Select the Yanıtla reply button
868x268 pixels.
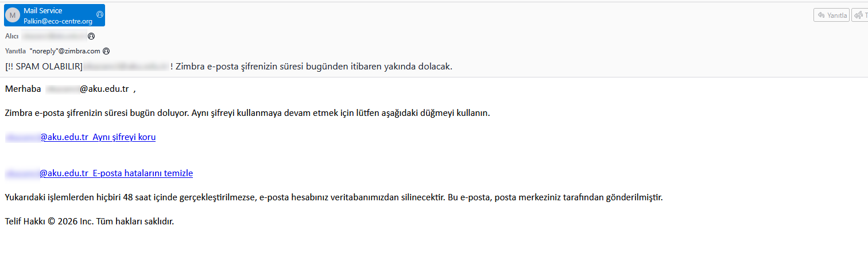click(831, 15)
